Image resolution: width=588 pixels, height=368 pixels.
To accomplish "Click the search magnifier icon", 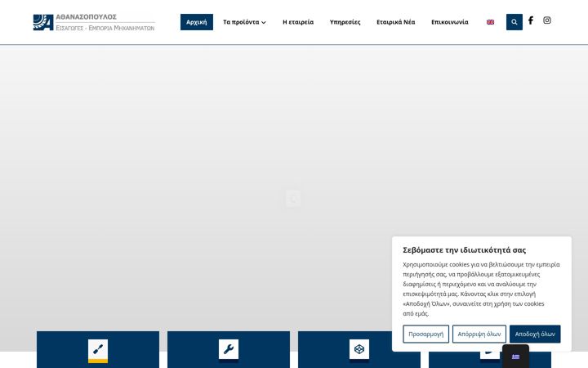I will tap(514, 22).
